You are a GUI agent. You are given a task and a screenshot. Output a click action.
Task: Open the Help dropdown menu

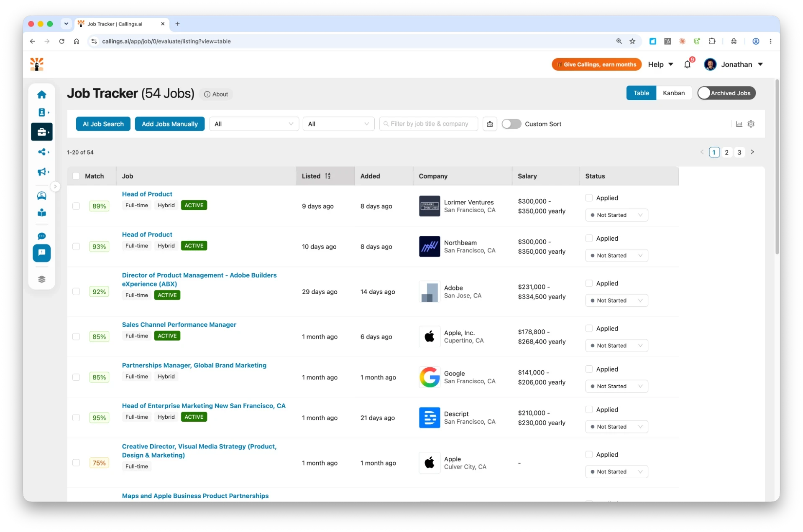click(660, 64)
